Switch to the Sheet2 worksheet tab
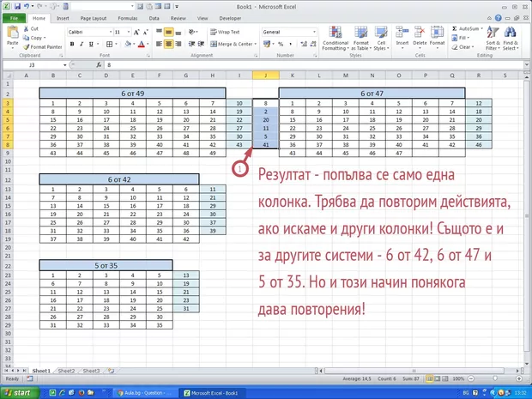Viewport: 532px width, 399px height. [66, 371]
